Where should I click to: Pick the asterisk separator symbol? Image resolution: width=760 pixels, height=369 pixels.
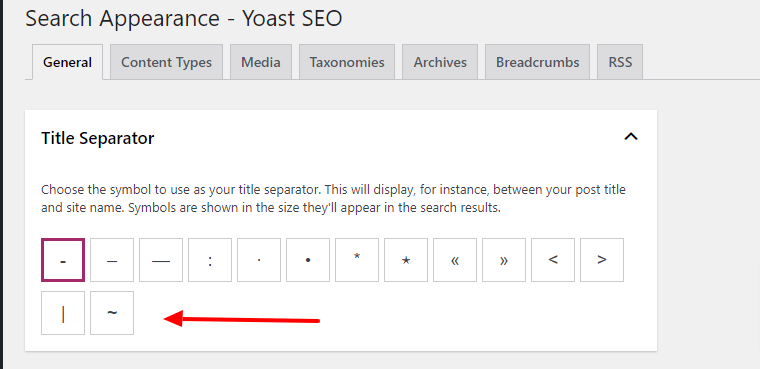(x=357, y=260)
